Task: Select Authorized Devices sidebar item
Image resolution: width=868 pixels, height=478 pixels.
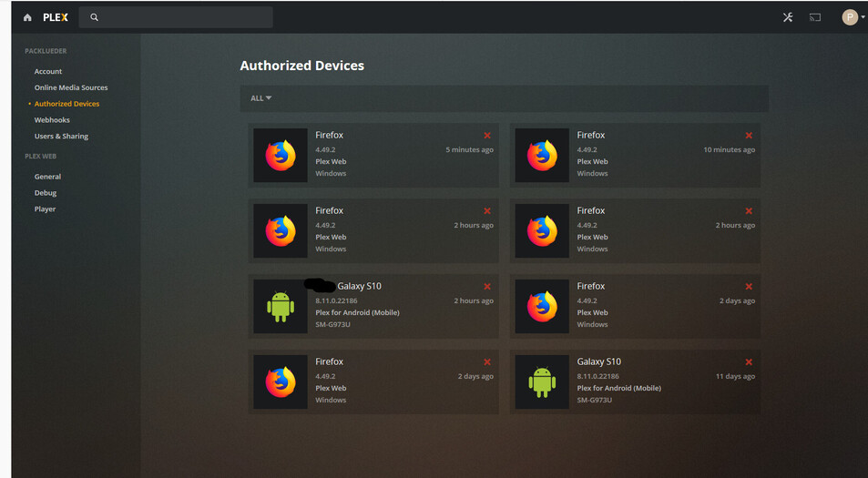Action: coord(67,104)
